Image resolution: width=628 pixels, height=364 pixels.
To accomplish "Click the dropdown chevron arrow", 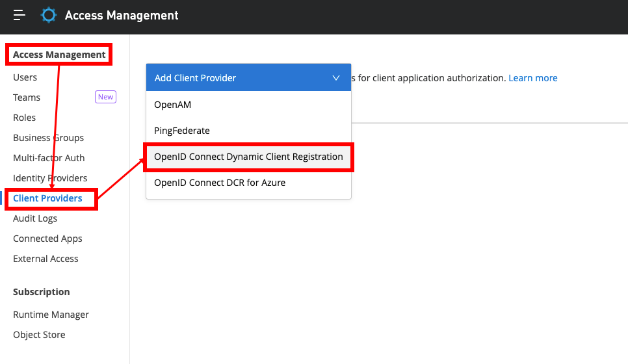I will (x=336, y=78).
